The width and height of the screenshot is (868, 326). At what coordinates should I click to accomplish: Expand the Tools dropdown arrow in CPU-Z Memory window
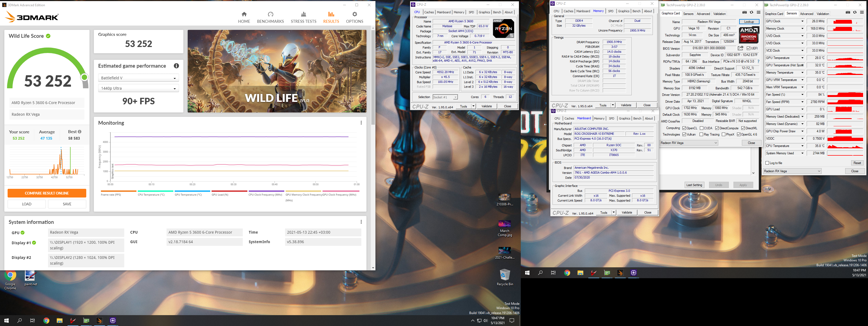[x=612, y=105]
